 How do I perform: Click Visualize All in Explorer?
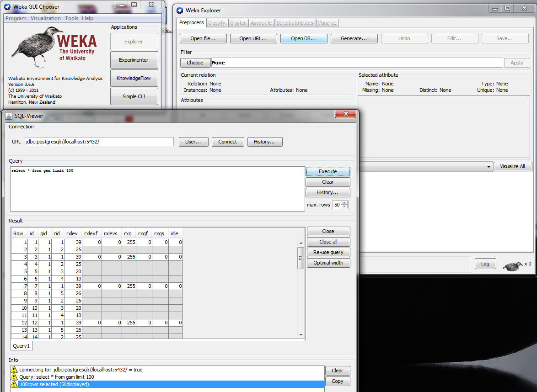coord(512,166)
